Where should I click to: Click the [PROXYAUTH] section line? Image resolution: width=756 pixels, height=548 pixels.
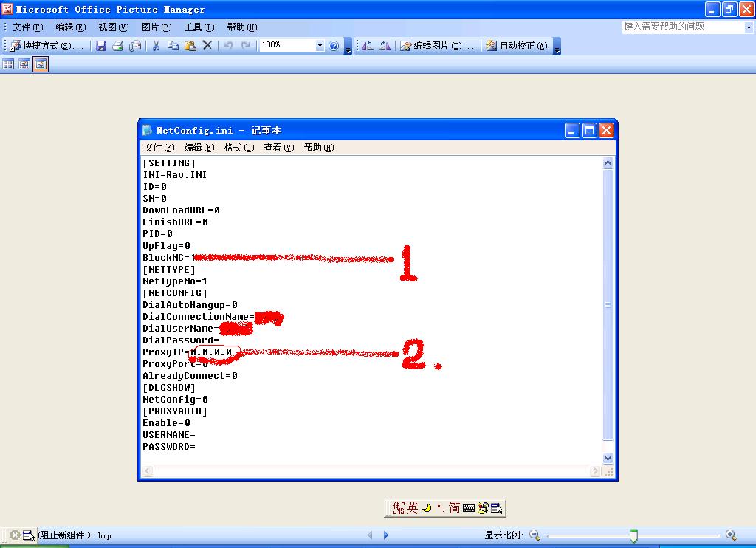[x=174, y=411]
